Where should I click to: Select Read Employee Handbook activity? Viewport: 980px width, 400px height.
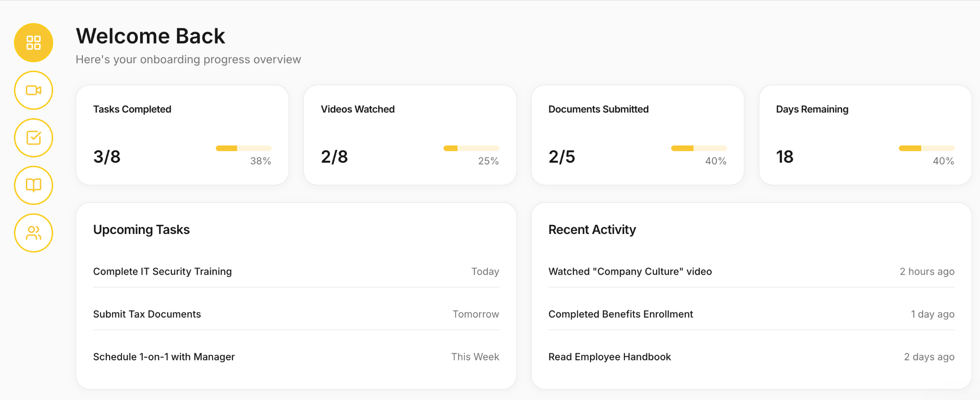click(751, 356)
